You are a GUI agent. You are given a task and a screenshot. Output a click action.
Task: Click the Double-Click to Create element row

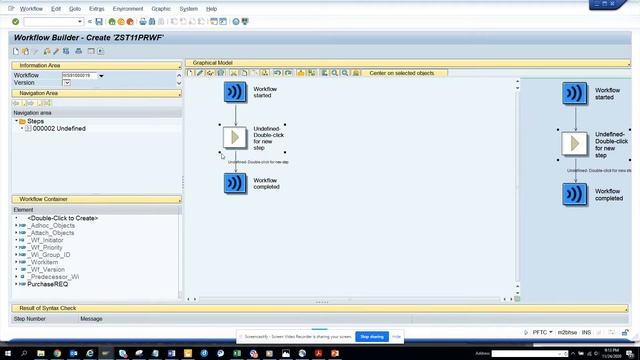click(62, 218)
